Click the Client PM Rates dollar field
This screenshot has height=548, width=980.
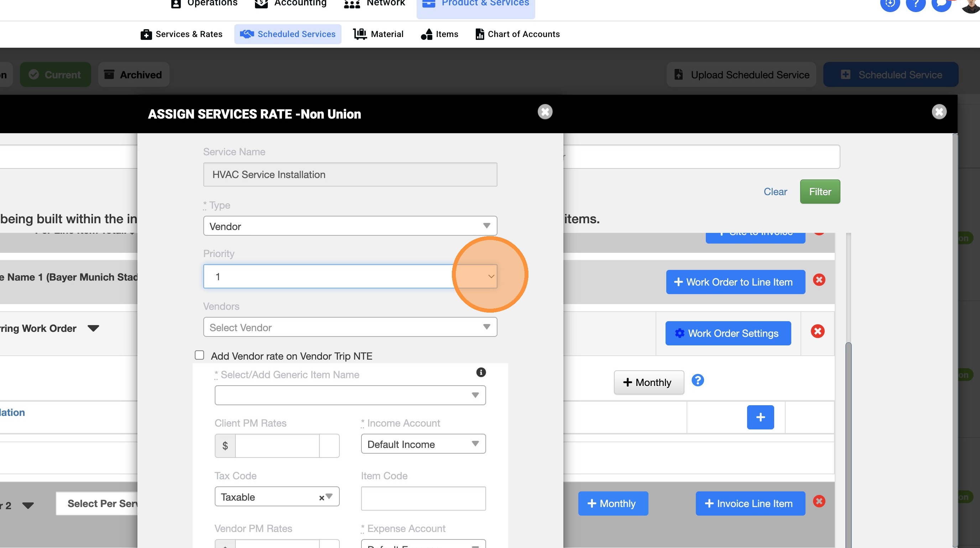pos(277,446)
